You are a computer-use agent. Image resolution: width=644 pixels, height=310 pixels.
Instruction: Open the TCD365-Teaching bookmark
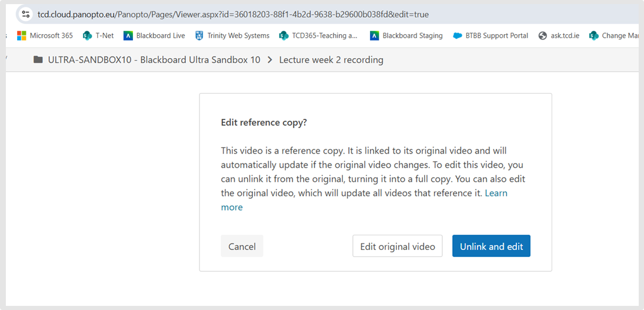[x=318, y=36]
